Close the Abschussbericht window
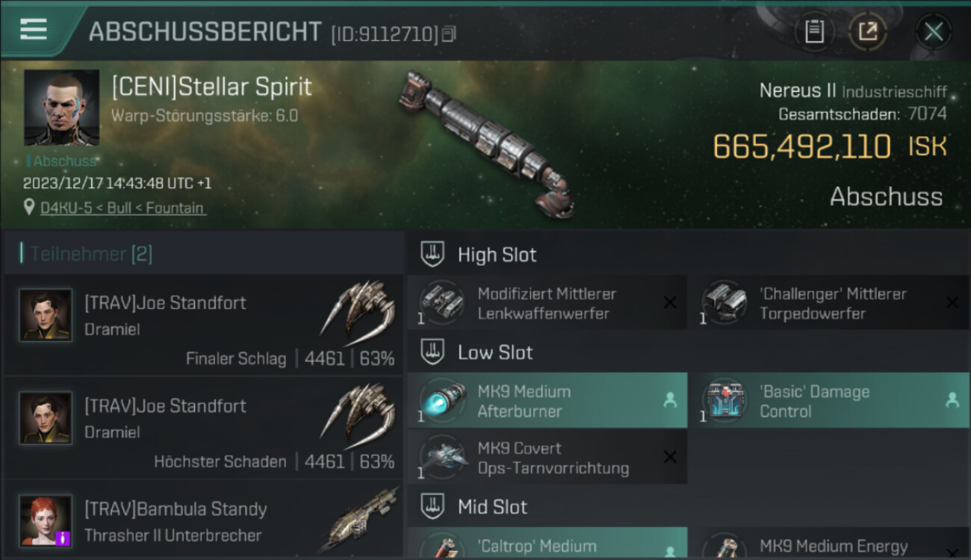Viewport: 971px width, 560px height. coord(933,31)
